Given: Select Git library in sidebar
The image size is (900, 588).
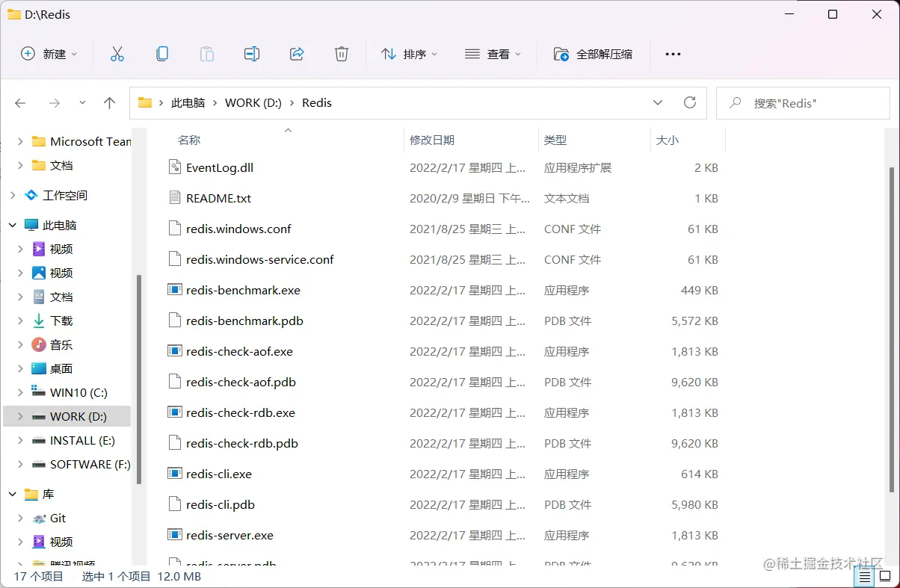Looking at the screenshot, I should (58, 518).
